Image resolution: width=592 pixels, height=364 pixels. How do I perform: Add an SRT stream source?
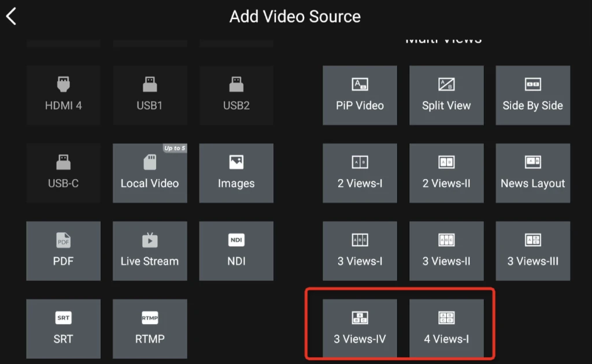[63, 329]
